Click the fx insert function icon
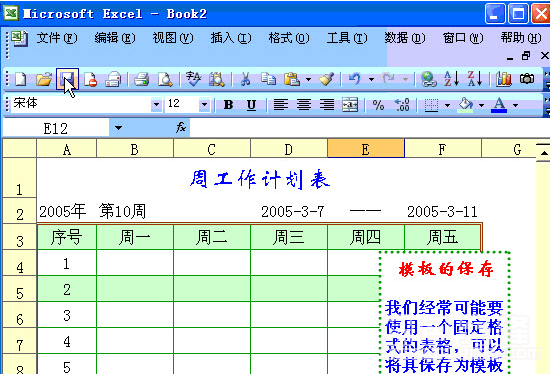The width and height of the screenshot is (550, 374). click(x=181, y=127)
